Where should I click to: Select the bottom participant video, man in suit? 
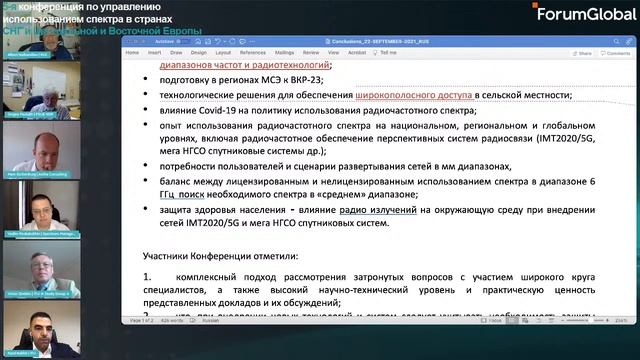click(42, 329)
